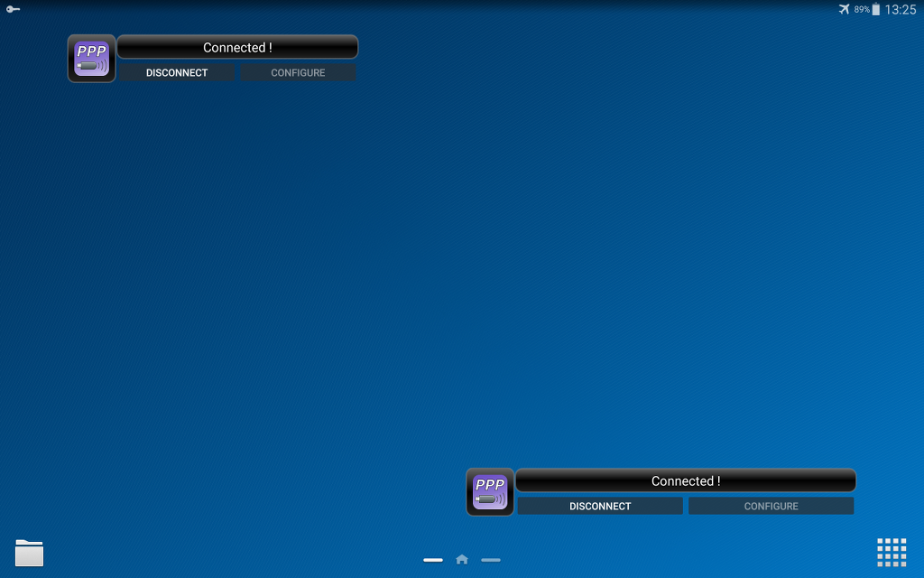Tap the 13:25 clock in status bar
Screen dimensions: 924x578
(x=901, y=9)
